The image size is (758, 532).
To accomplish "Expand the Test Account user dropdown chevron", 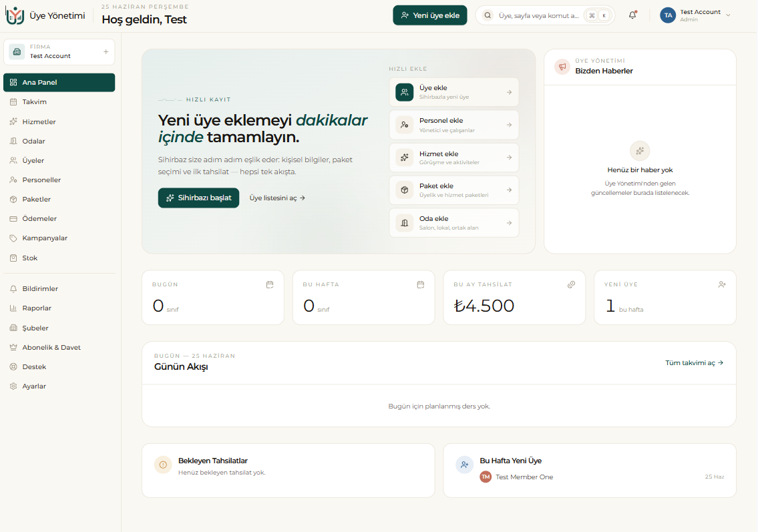I will point(728,15).
